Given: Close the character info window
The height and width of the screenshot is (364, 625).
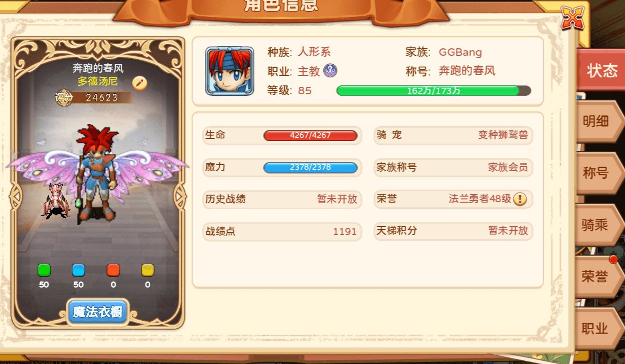Looking at the screenshot, I should tap(573, 17).
